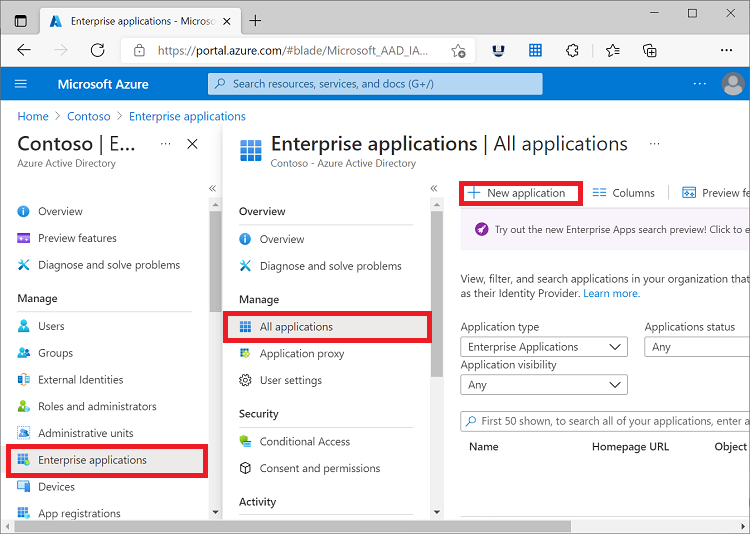The image size is (750, 534).
Task: Click the Enterprise Apps search preview banner
Action: point(605,230)
